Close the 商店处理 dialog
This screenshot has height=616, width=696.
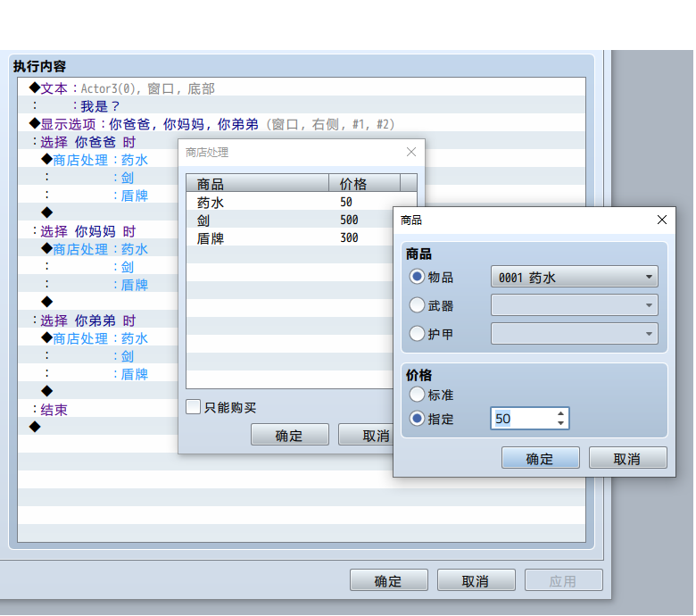(x=411, y=153)
